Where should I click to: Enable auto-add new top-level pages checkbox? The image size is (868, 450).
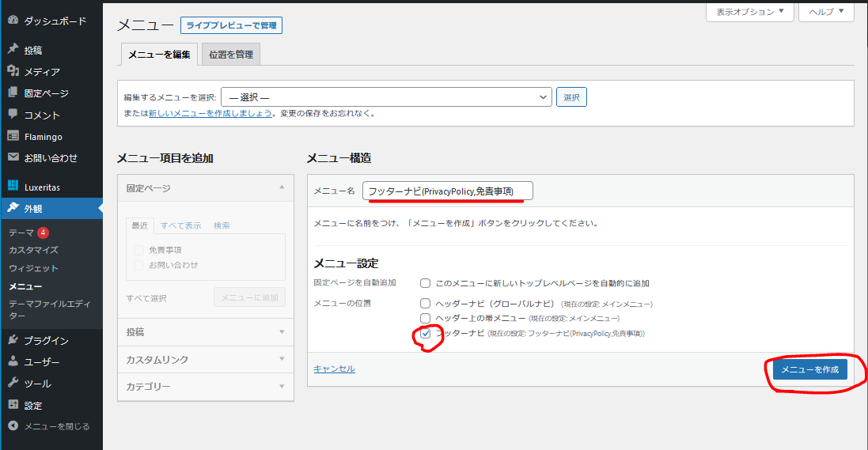tap(426, 283)
